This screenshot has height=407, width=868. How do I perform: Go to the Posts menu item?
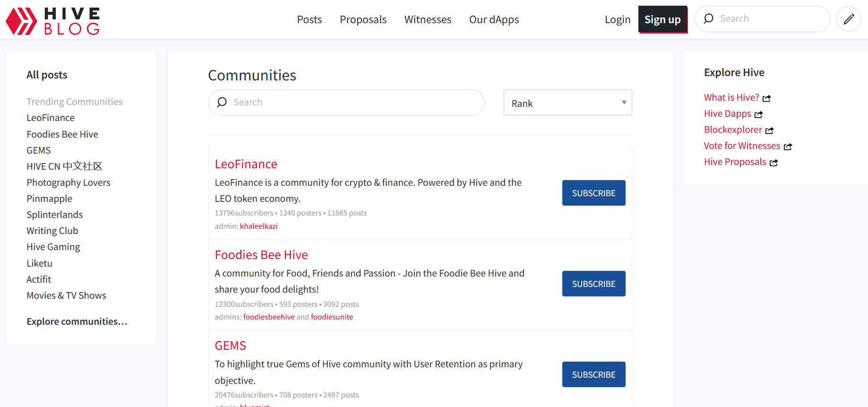[309, 19]
